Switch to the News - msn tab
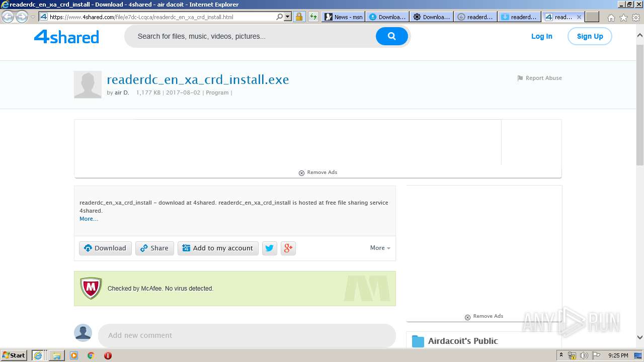Screen dimensions: 644x362 tap(343, 17)
